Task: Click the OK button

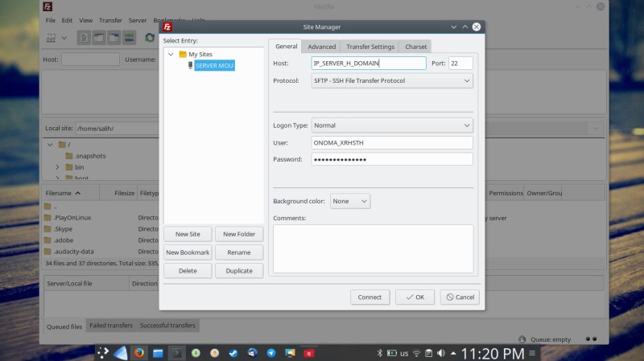Action: (415, 297)
